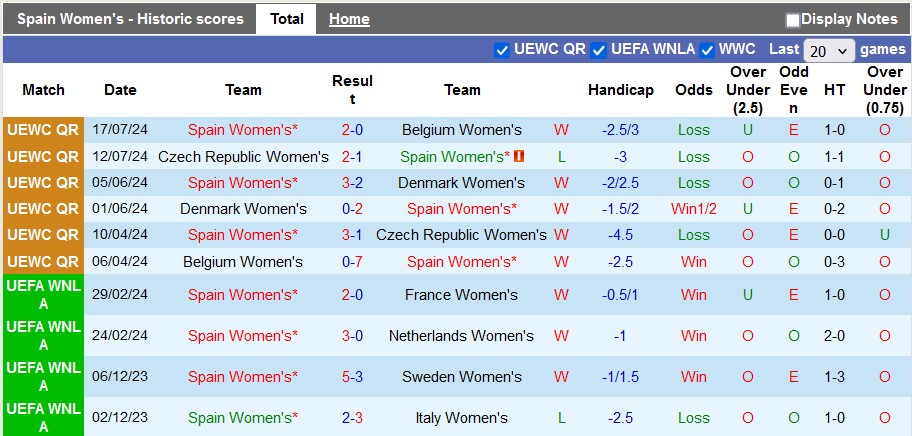Switch to the Total tab
The width and height of the screenshot is (912, 436).
287,19
